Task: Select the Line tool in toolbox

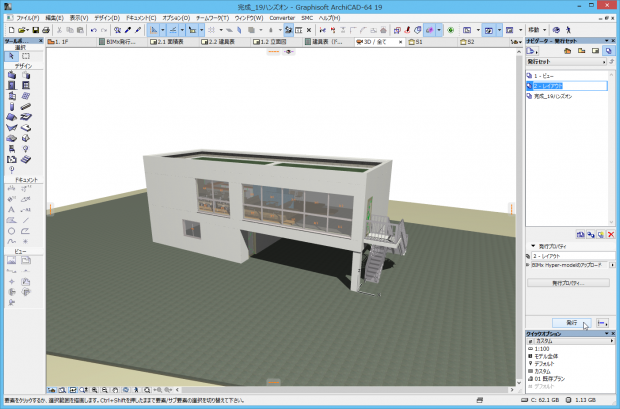Action: pyautogui.click(x=26, y=220)
